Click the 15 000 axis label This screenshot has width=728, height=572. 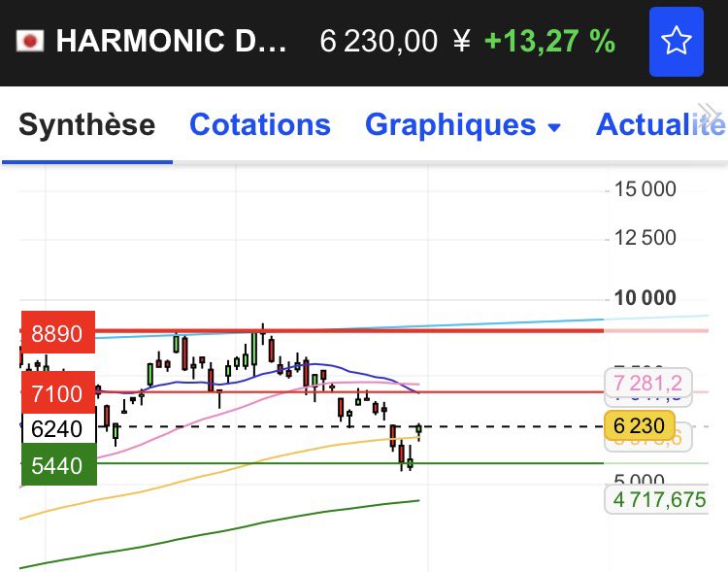point(645,189)
